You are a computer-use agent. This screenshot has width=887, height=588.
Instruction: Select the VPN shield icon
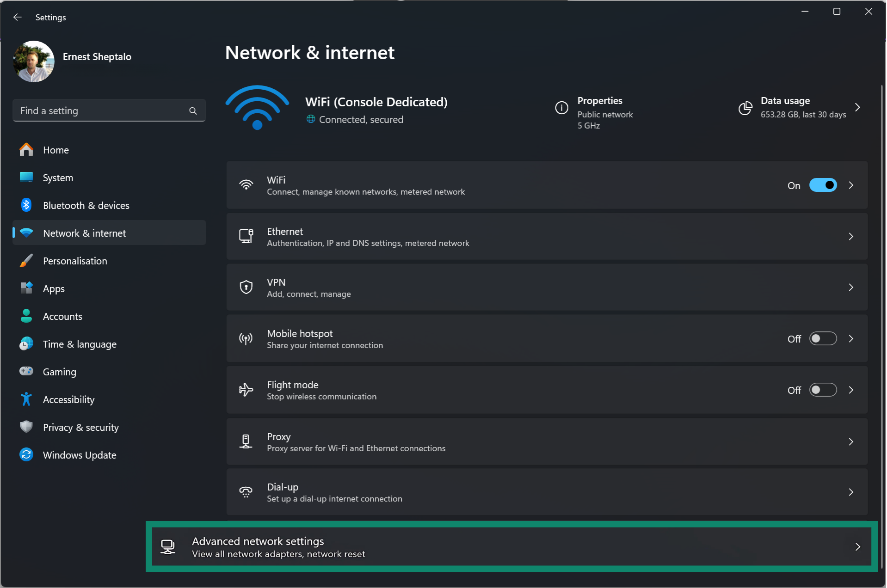click(246, 287)
